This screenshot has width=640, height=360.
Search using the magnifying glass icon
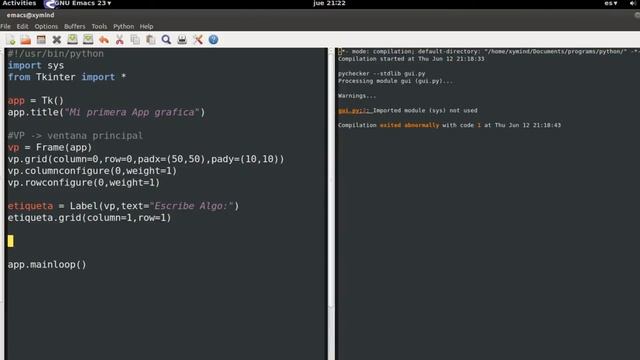[x=166, y=40]
